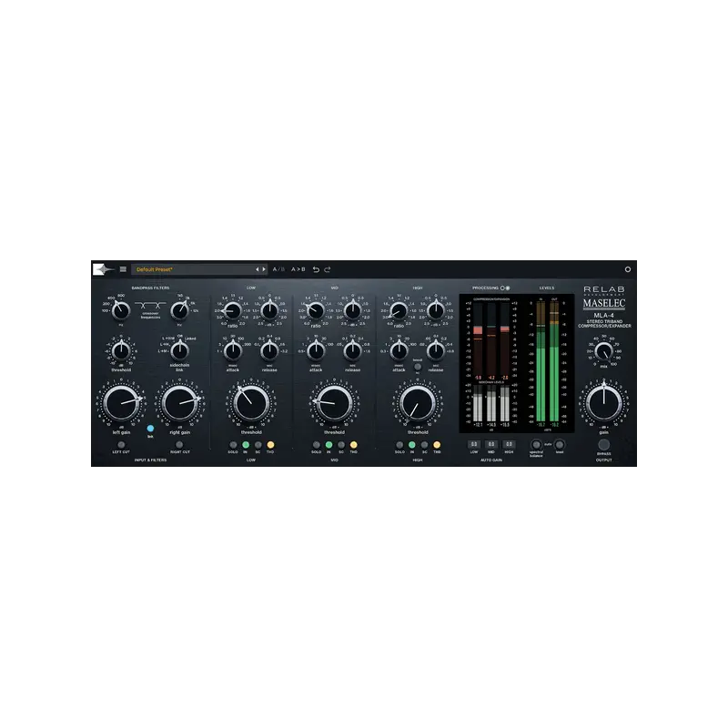Solo the MID band
Image resolution: width=728 pixels, height=728 pixels.
316,445
